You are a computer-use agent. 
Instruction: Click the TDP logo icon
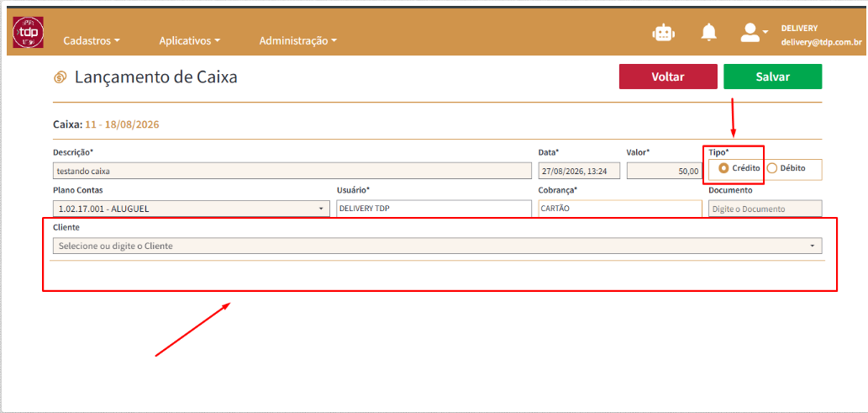point(29,32)
